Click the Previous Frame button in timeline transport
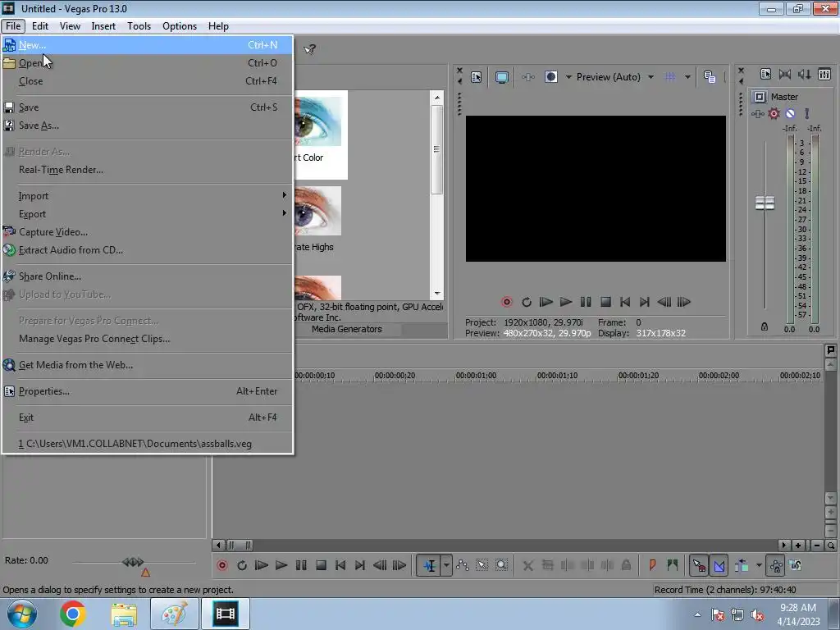The width and height of the screenshot is (840, 630). pos(380,565)
